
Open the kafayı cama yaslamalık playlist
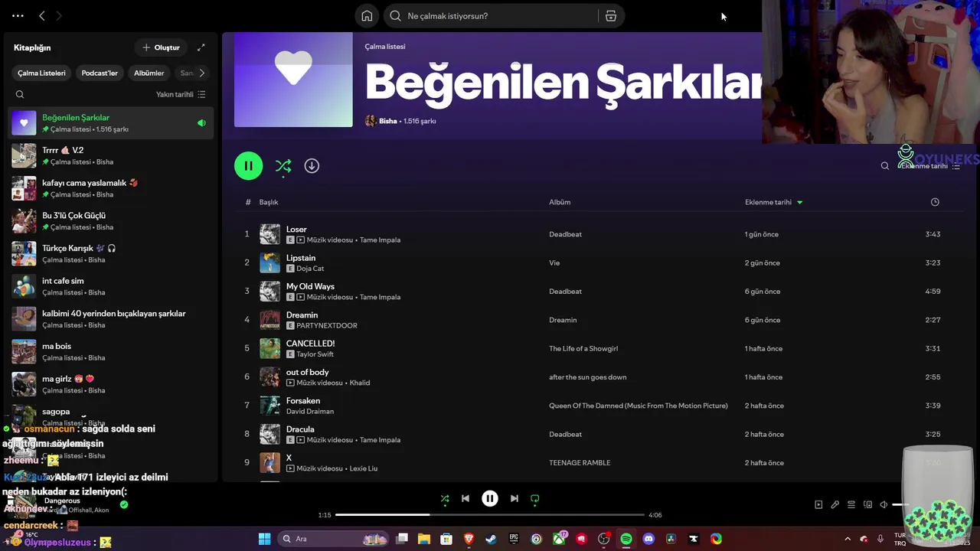pos(111,188)
